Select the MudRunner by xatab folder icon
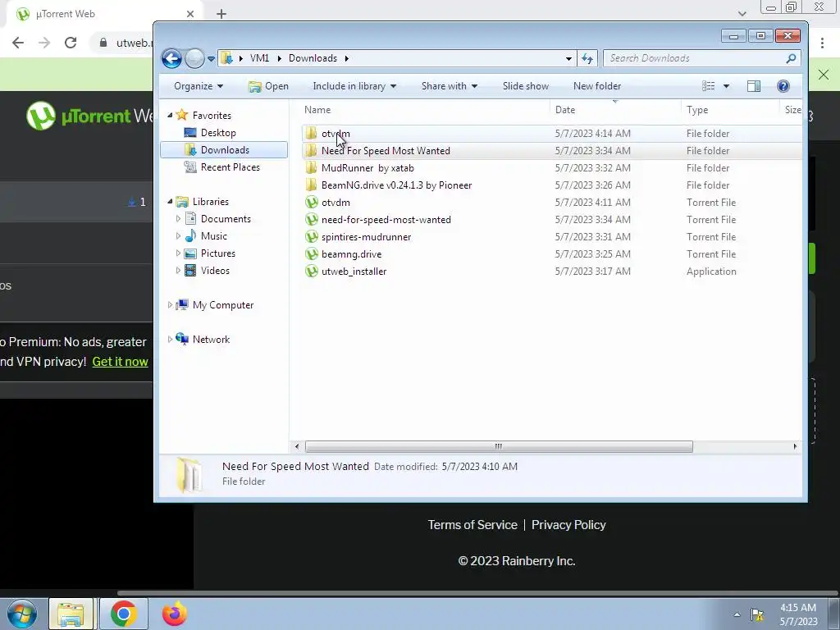Viewport: 840px width, 630px height. tap(311, 167)
